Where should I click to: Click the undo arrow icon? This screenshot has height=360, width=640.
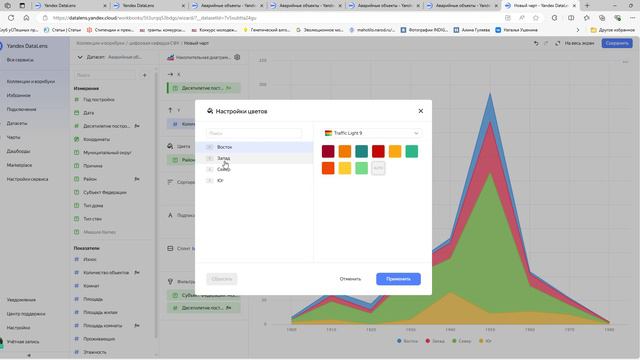pos(536,43)
